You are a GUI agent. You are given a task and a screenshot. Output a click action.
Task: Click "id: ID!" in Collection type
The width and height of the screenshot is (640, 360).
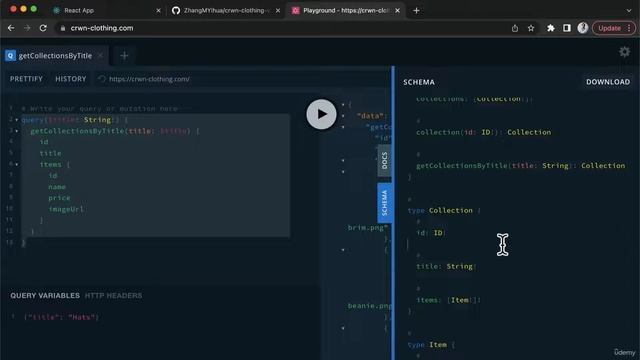pyautogui.click(x=431, y=233)
